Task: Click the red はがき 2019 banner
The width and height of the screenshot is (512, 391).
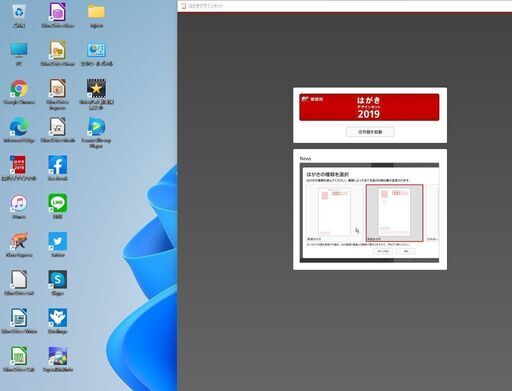Action: (x=369, y=107)
